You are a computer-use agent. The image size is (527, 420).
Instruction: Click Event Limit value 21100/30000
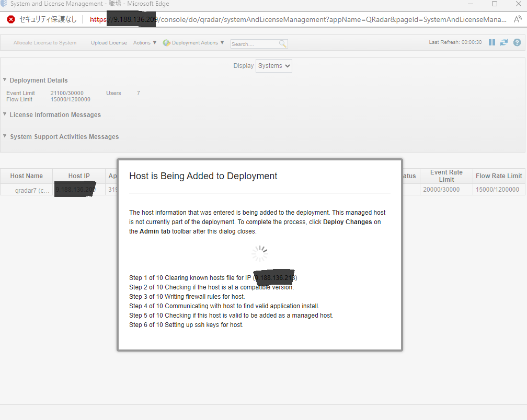pos(67,93)
